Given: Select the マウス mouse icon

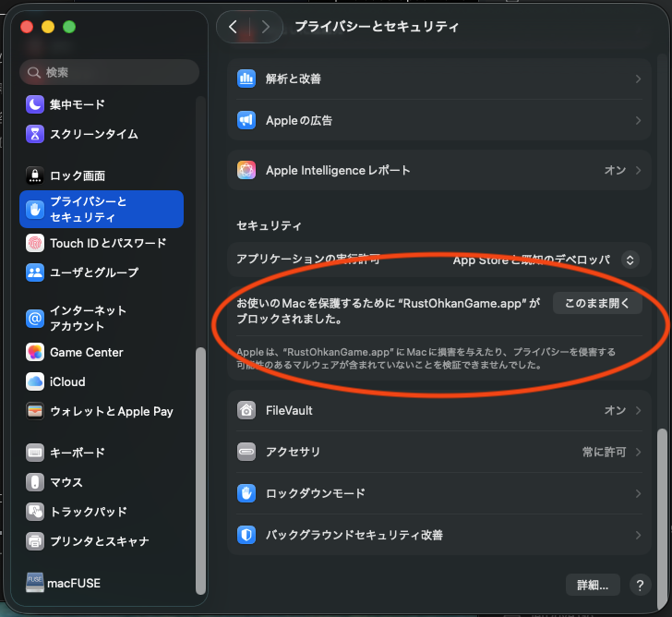Looking at the screenshot, I should click(35, 482).
